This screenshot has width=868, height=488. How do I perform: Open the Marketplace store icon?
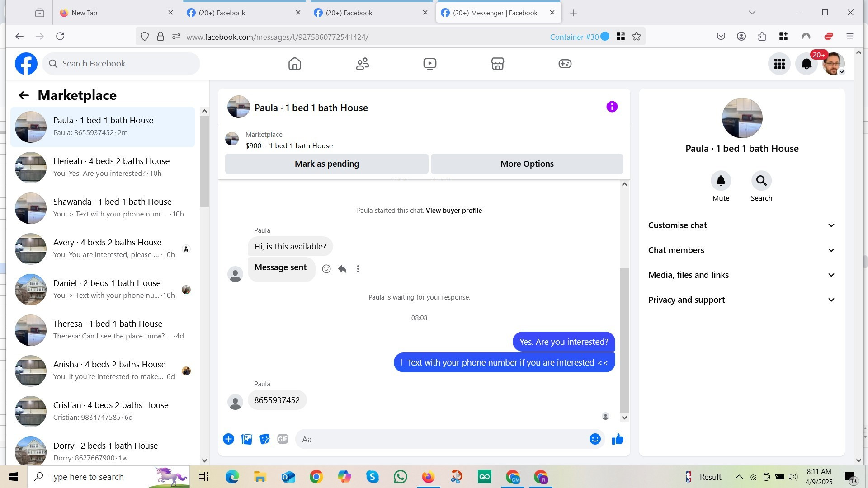pyautogui.click(x=497, y=64)
